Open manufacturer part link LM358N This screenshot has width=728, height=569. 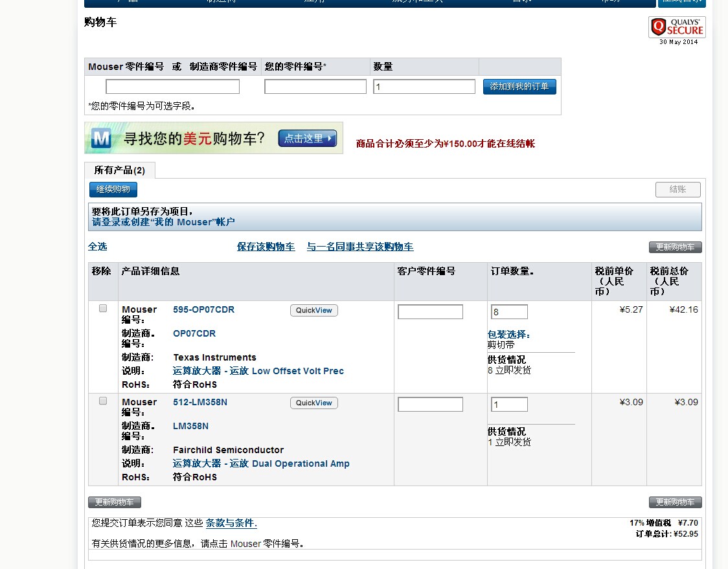tap(190, 426)
